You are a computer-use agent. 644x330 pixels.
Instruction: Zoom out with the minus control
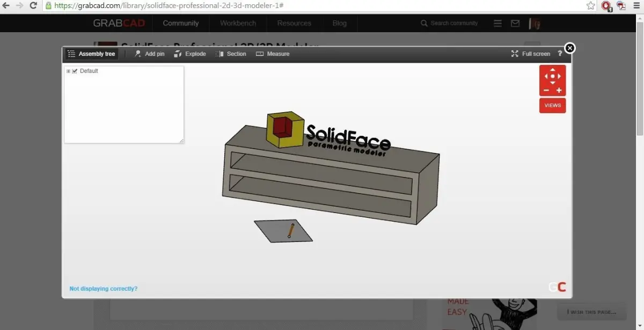coord(546,90)
